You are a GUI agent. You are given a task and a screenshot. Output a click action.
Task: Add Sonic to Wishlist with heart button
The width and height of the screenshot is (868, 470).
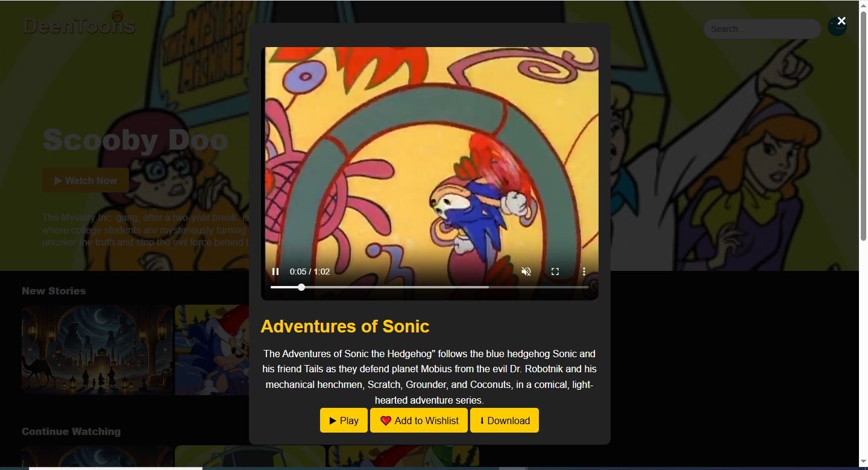(419, 421)
